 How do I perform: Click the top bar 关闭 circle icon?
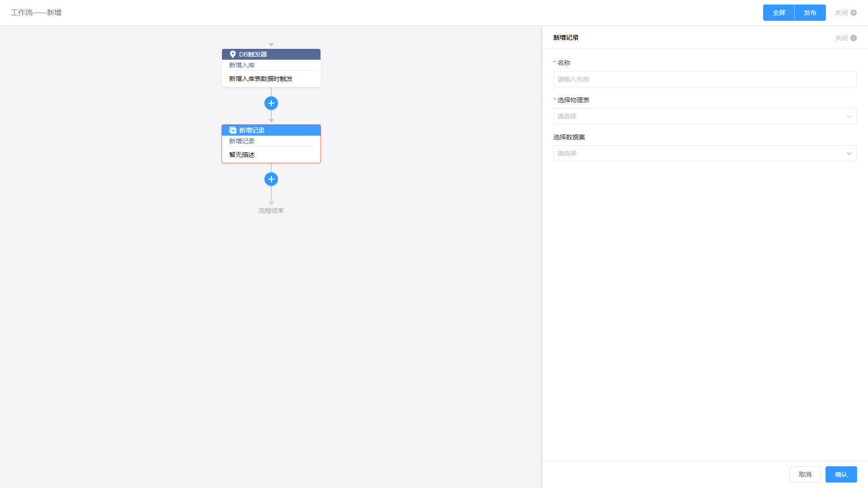tap(854, 13)
